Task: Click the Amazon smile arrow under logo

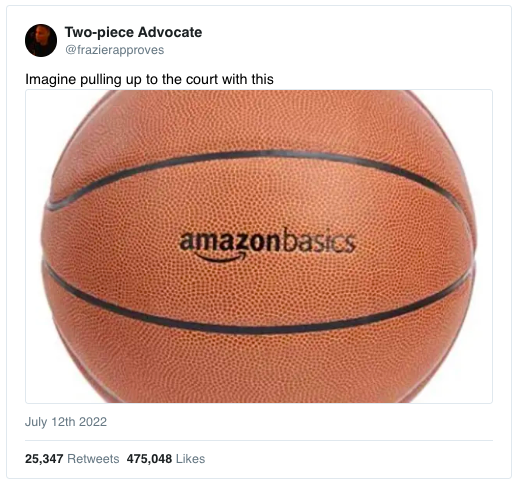Action: 222,256
